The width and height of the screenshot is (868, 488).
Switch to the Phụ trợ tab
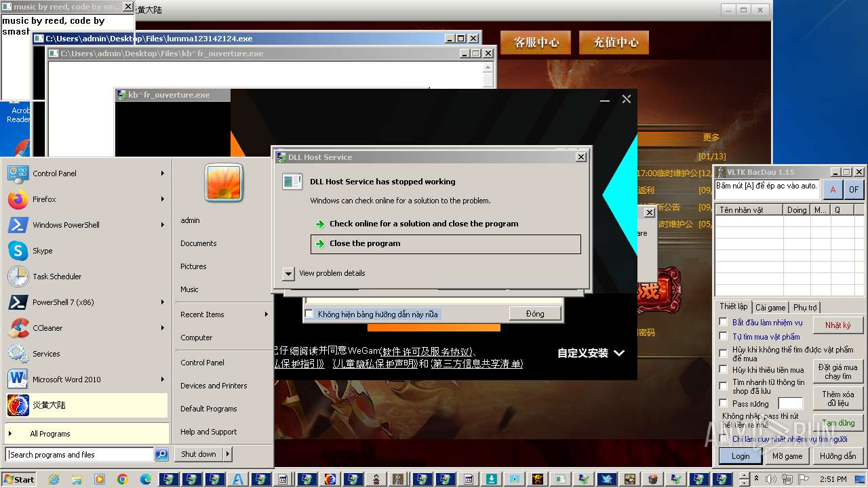805,308
